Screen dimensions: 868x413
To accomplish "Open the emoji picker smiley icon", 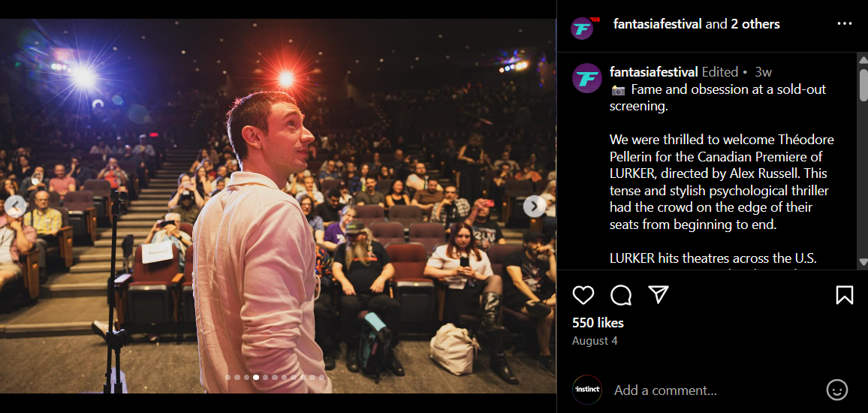I will [837, 390].
